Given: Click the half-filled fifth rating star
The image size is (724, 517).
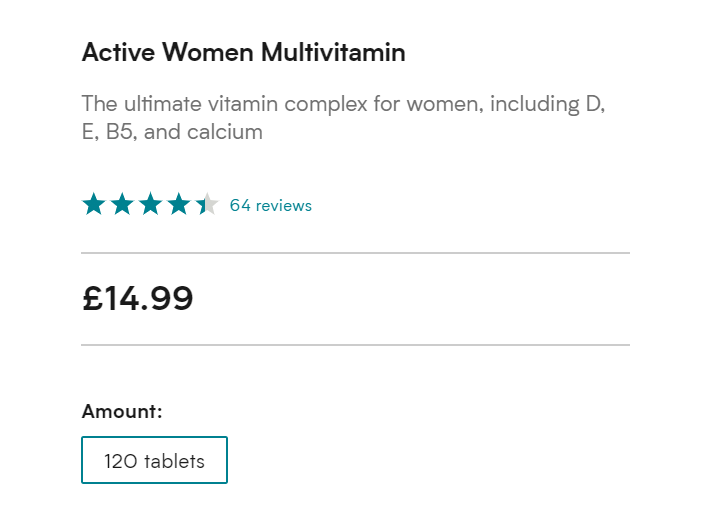Looking at the screenshot, I should coord(207,205).
